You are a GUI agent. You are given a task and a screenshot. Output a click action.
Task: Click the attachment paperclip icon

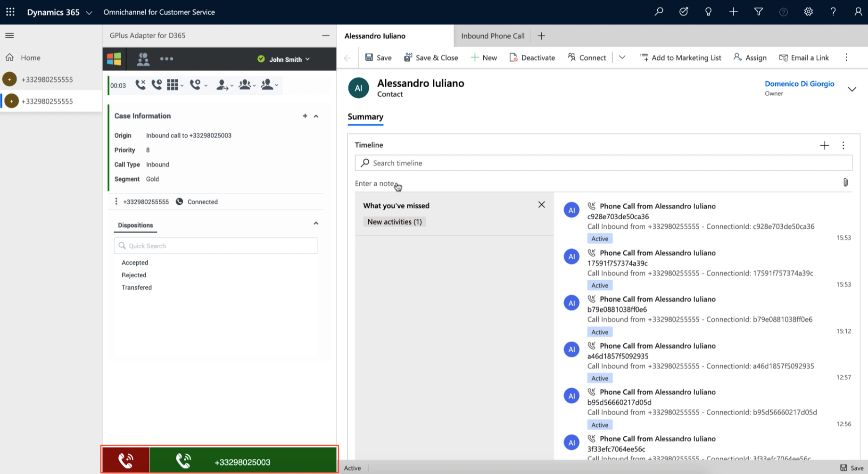click(845, 183)
